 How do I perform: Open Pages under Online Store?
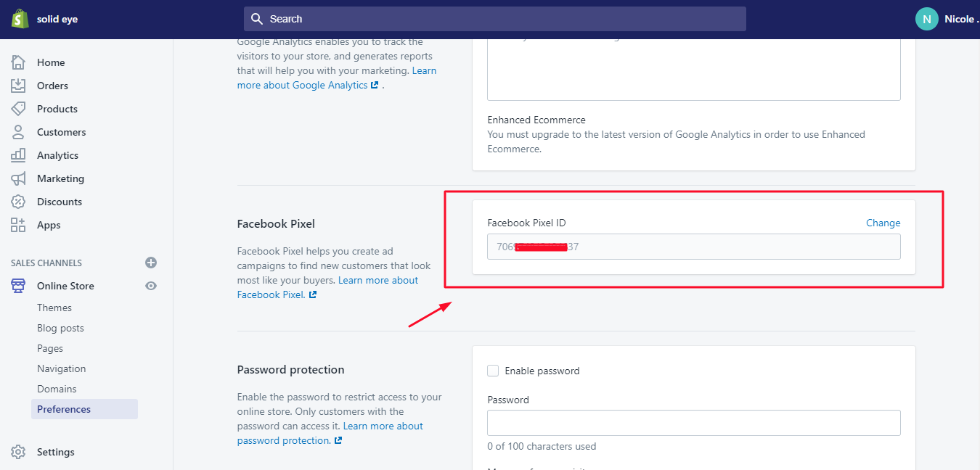[x=50, y=348]
